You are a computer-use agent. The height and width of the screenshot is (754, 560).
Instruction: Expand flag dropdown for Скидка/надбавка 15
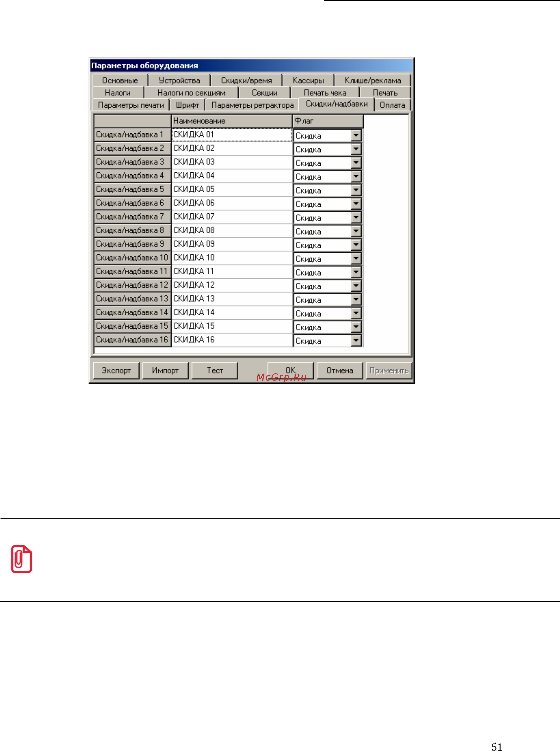[x=356, y=327]
